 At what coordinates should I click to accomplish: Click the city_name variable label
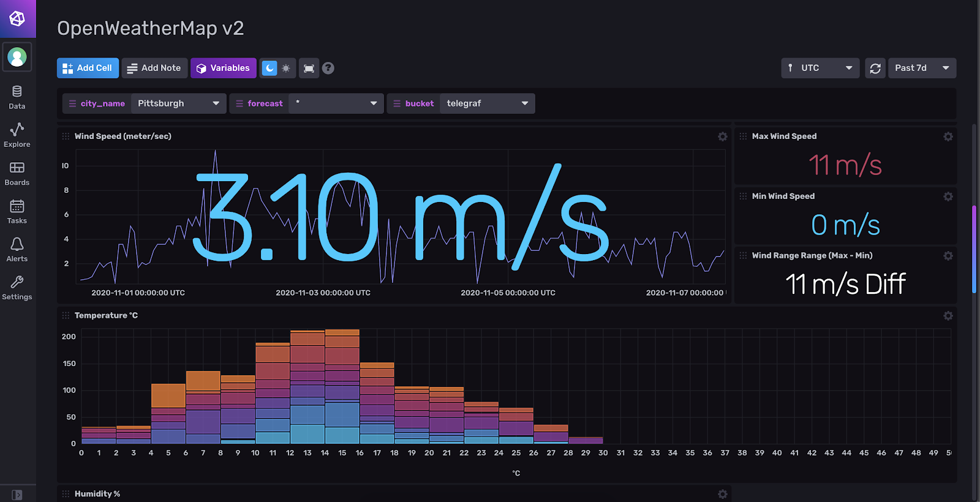(97, 103)
